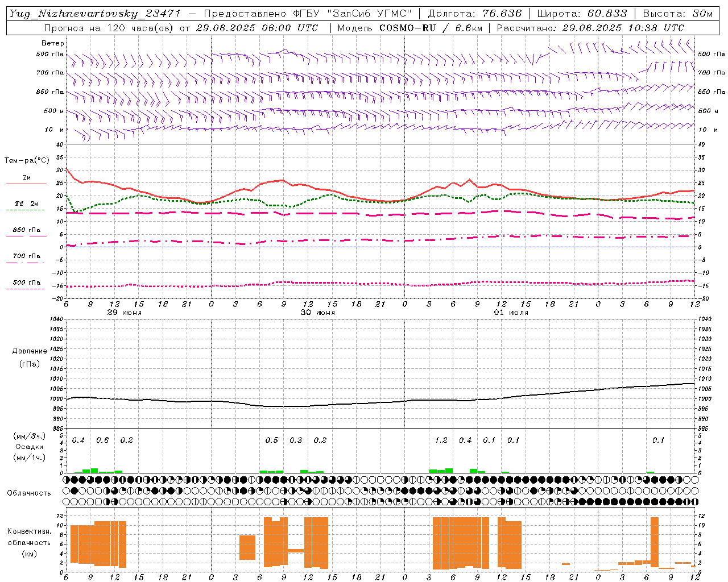Select the 1.2 precipitation amount value
The image size is (728, 582).
coord(441,440)
